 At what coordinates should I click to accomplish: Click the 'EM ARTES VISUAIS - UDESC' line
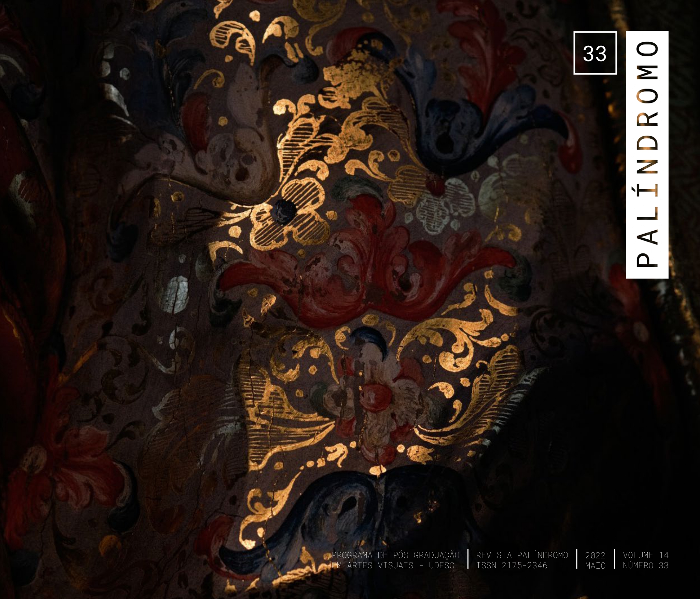[393, 566]
